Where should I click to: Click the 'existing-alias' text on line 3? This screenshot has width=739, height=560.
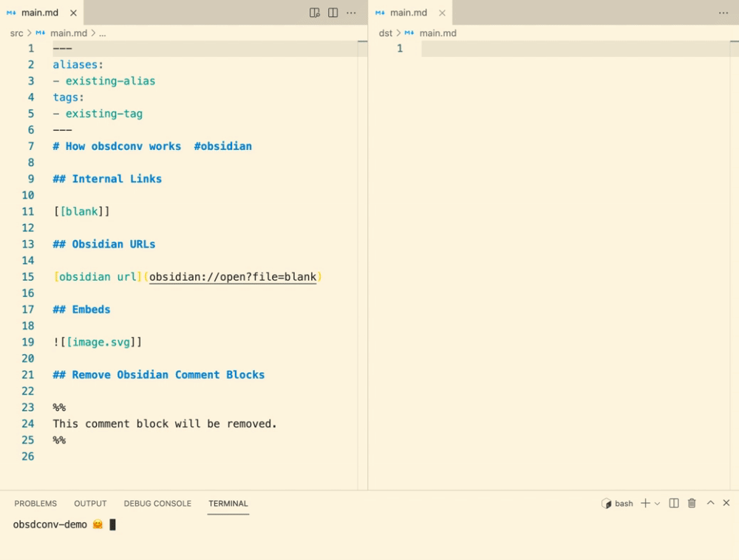(110, 81)
